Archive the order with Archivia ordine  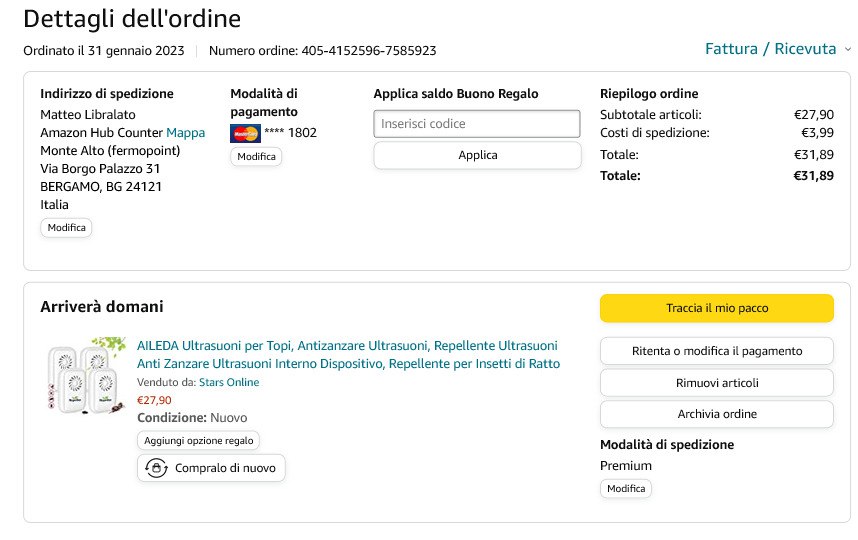[x=716, y=414]
